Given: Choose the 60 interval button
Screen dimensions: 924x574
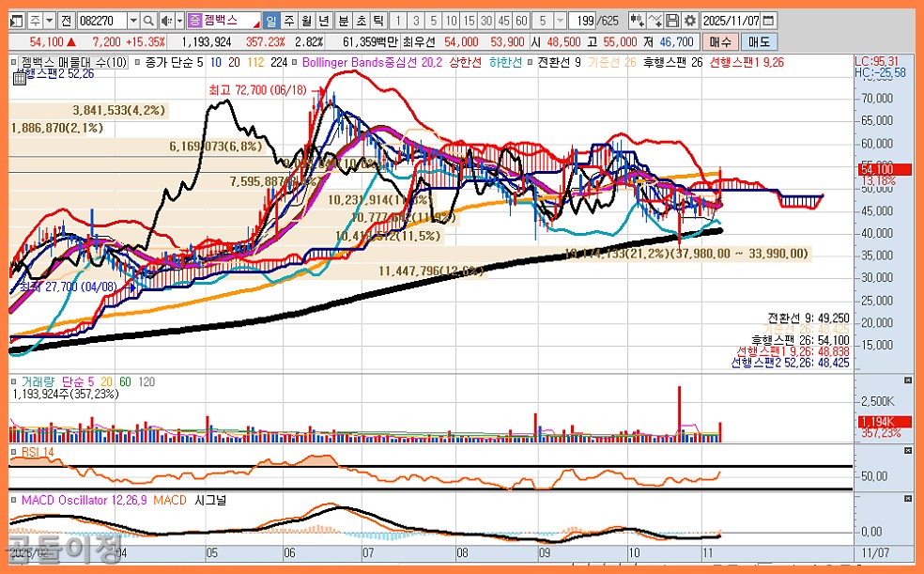Looking at the screenshot, I should (x=521, y=22).
